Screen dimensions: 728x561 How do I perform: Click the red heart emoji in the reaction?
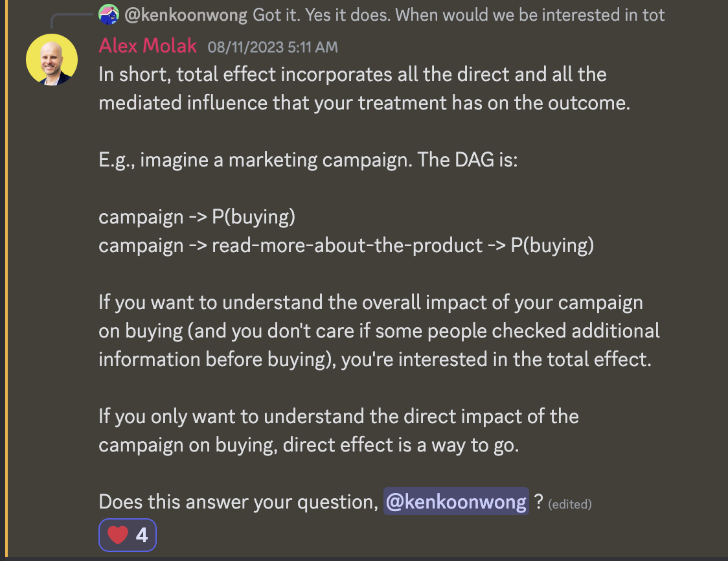[x=118, y=535]
